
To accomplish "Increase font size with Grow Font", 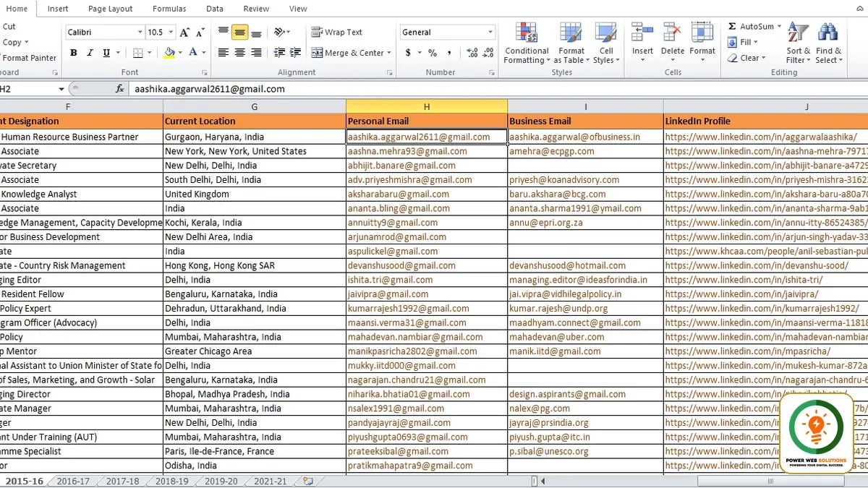I will click(184, 33).
